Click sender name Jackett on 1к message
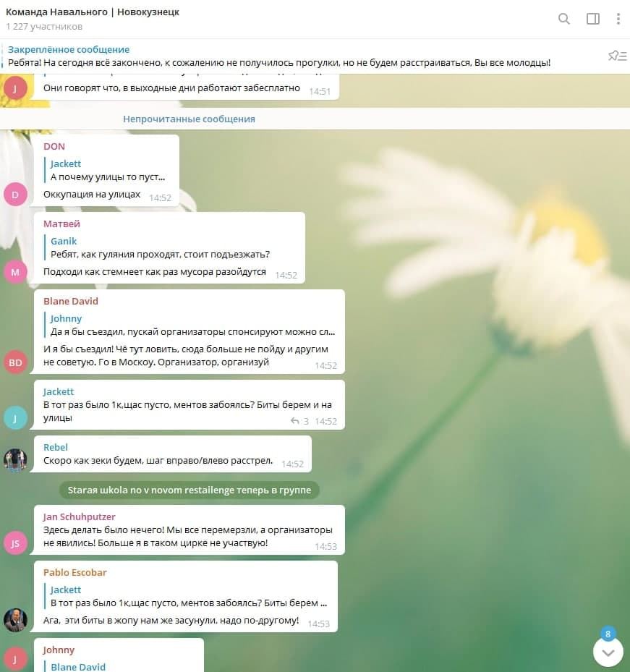 tap(59, 391)
